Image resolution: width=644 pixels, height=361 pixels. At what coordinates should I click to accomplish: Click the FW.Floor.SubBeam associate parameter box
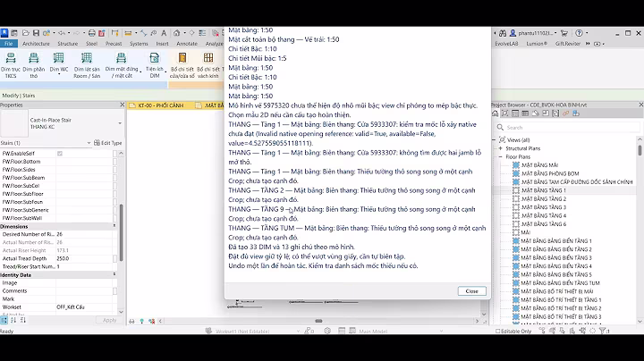[115, 178]
